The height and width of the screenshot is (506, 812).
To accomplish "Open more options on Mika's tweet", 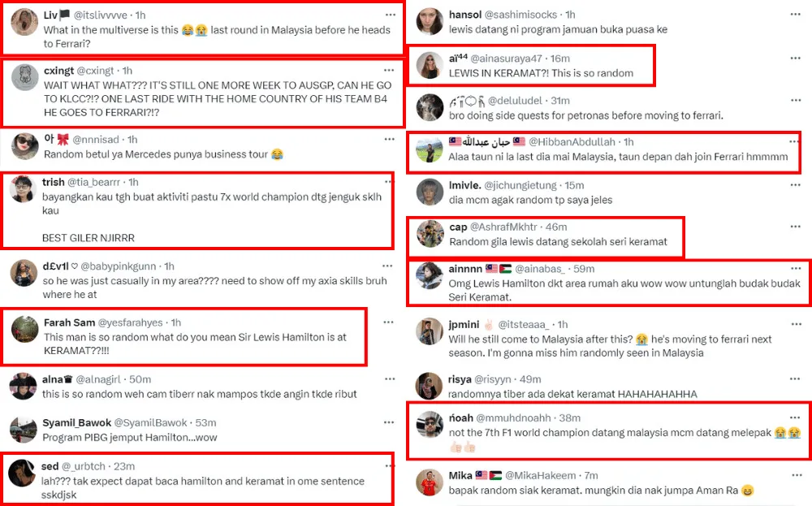I will (x=792, y=475).
